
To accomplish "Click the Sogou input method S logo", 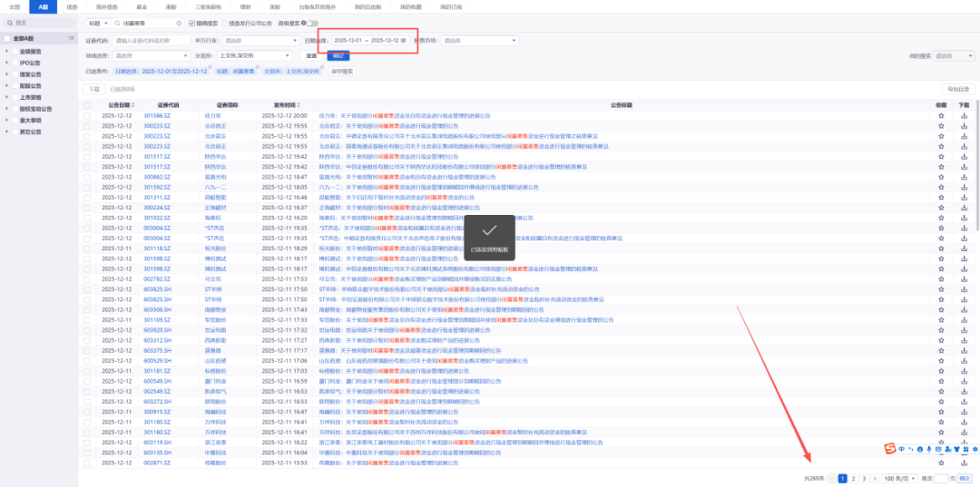I will (x=889, y=449).
